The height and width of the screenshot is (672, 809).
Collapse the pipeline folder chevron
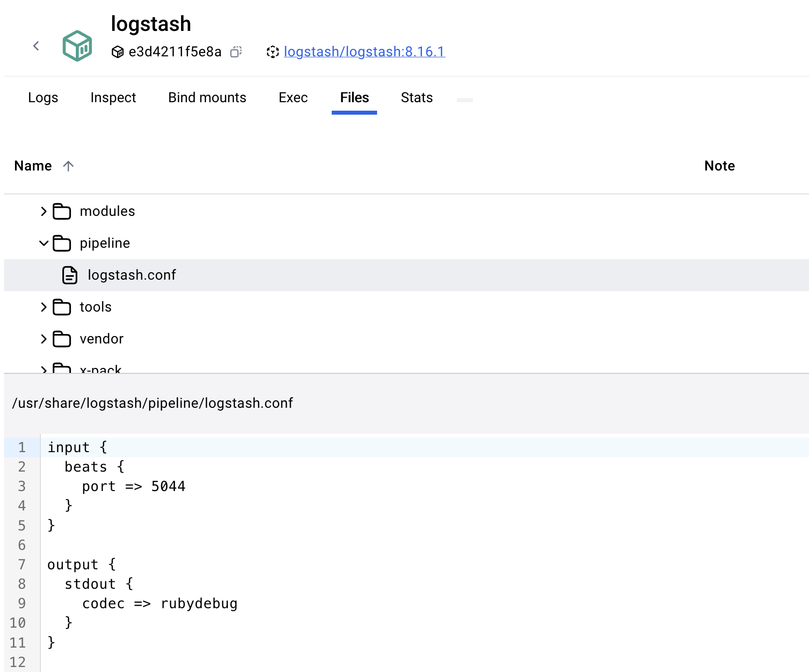click(x=44, y=243)
